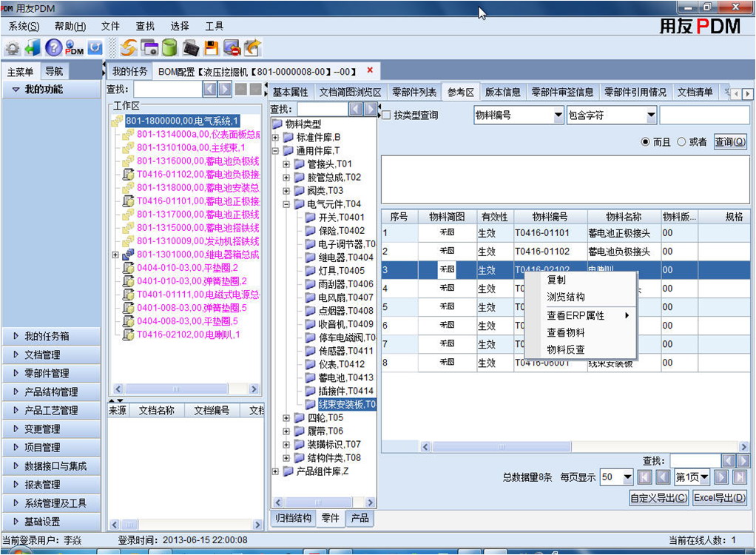This screenshot has height=555, width=756.
Task: Switch to the 零部件列表 tab
Action: coord(414,92)
